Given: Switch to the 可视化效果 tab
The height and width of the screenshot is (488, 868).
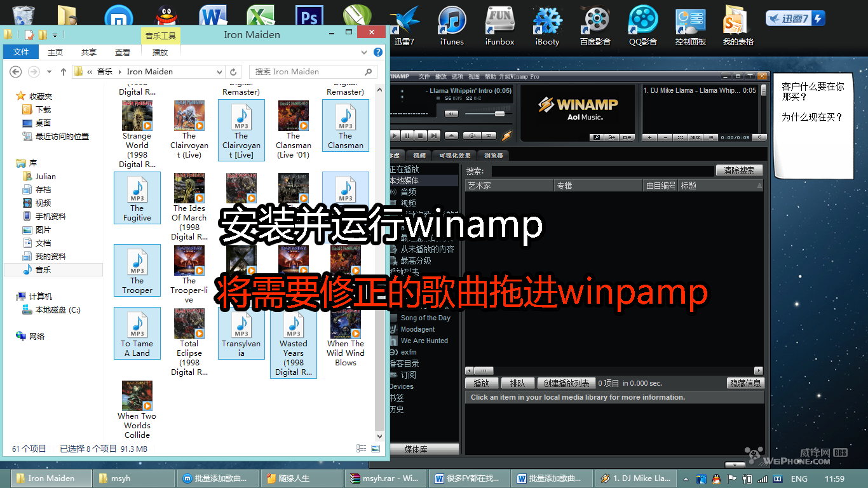Looking at the screenshot, I should tap(455, 156).
